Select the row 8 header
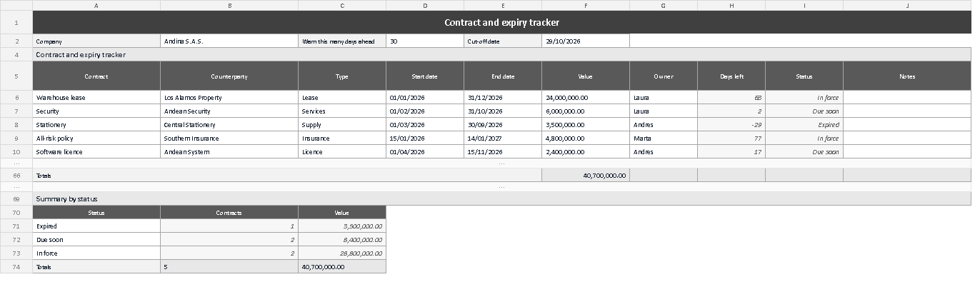Screen dimensions: 980x282 click(16, 124)
